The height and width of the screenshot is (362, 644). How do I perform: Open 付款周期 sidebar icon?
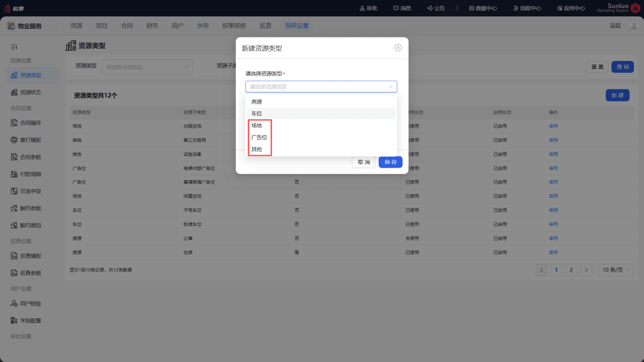click(14, 174)
